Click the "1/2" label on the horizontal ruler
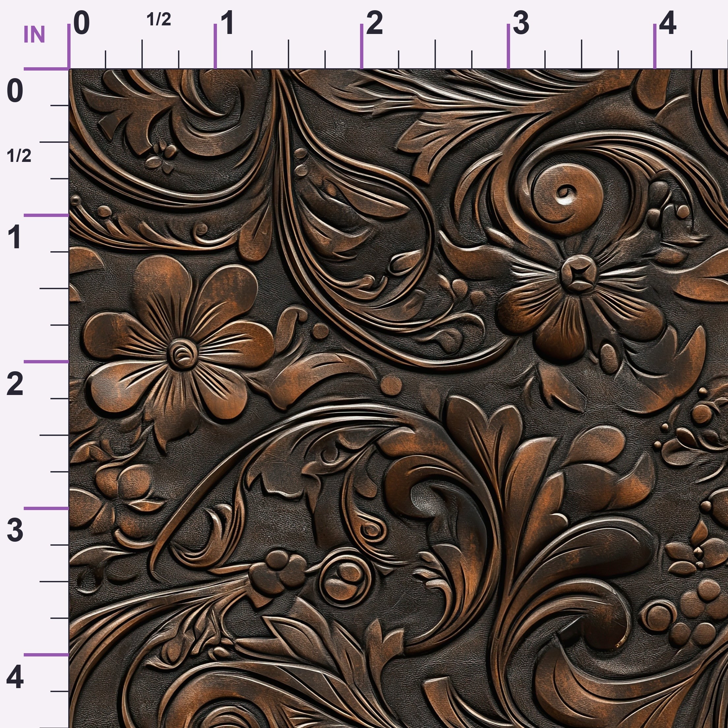Viewport: 728px width, 728px height. pyautogui.click(x=159, y=19)
